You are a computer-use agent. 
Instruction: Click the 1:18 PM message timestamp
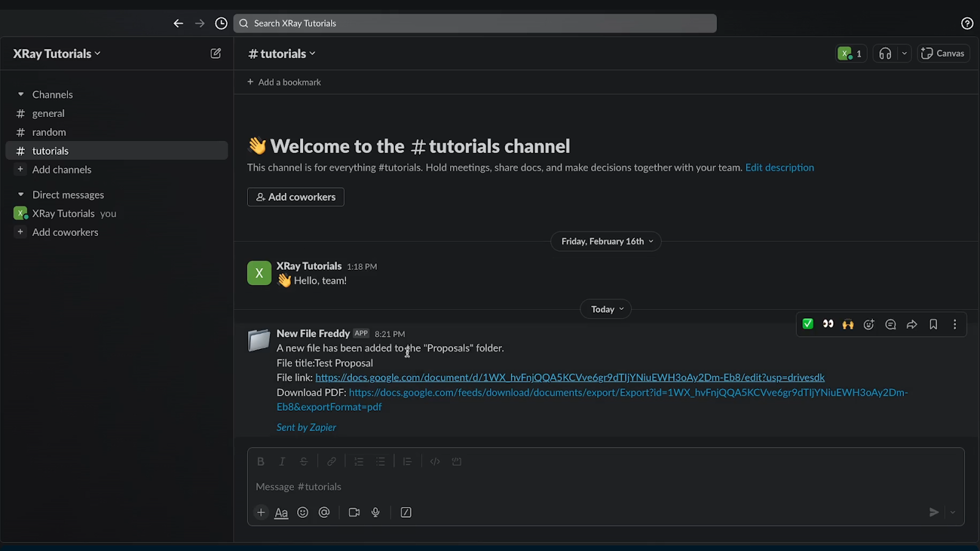point(362,267)
